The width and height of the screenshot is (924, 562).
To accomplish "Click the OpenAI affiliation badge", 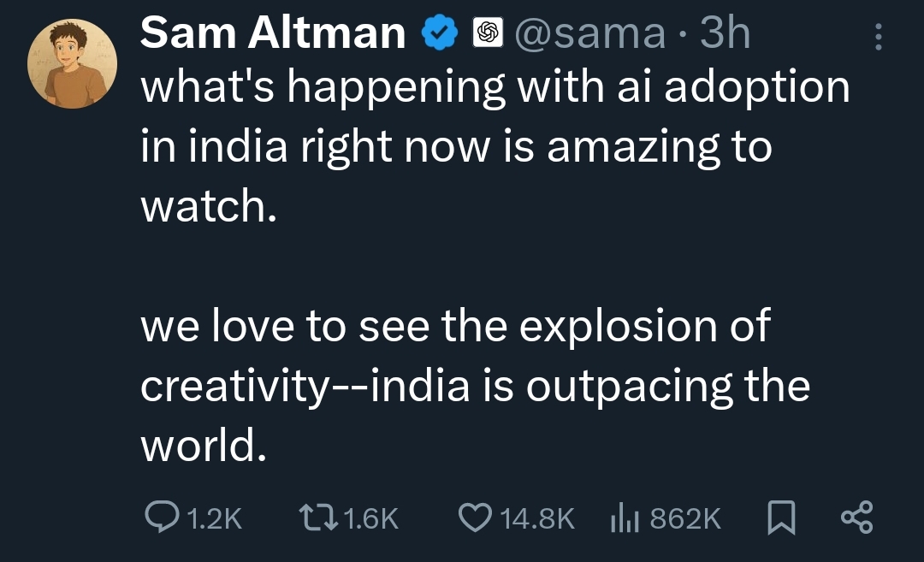I will [487, 34].
